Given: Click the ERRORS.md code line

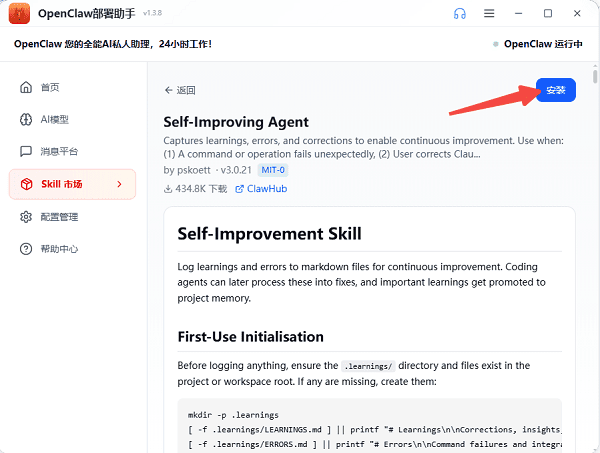Looking at the screenshot, I should [x=374, y=444].
